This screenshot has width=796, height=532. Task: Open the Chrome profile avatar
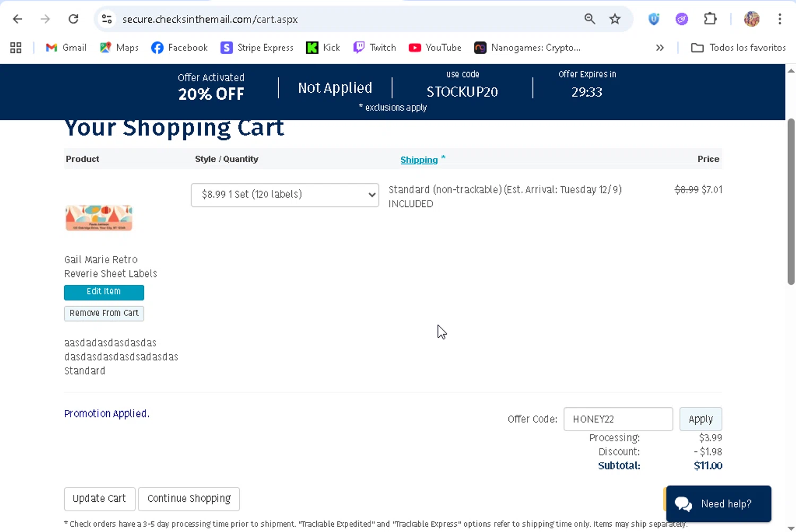coord(751,19)
